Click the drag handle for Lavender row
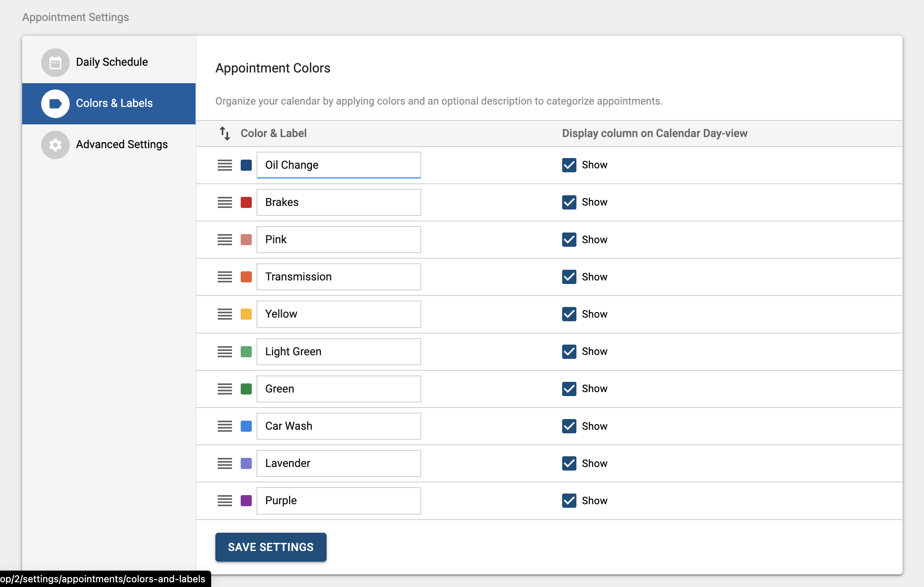The image size is (924, 587). (x=225, y=463)
